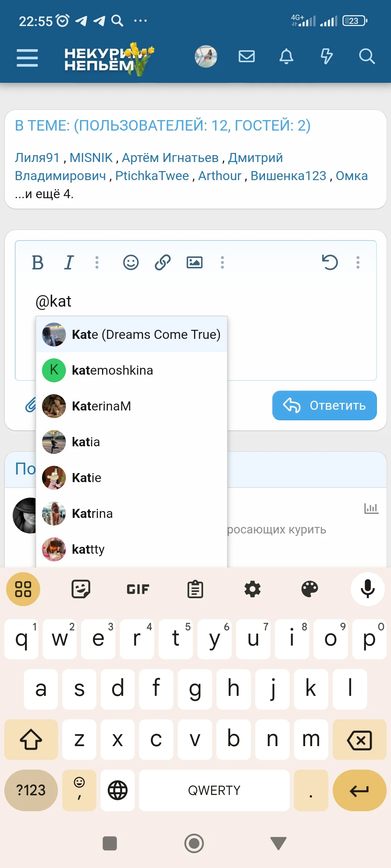Expand more text formatting options after italic
The width and height of the screenshot is (391, 868).
click(97, 262)
